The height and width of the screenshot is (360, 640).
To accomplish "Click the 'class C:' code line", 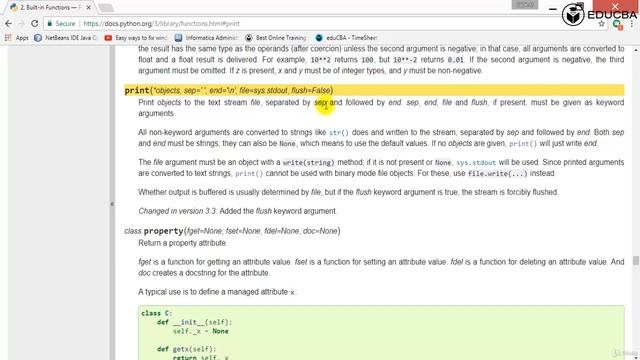I will click(x=157, y=313).
